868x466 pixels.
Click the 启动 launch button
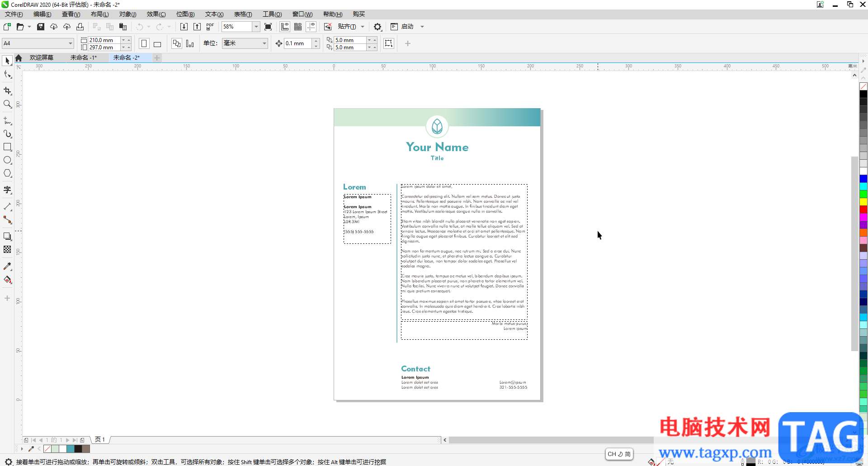402,27
